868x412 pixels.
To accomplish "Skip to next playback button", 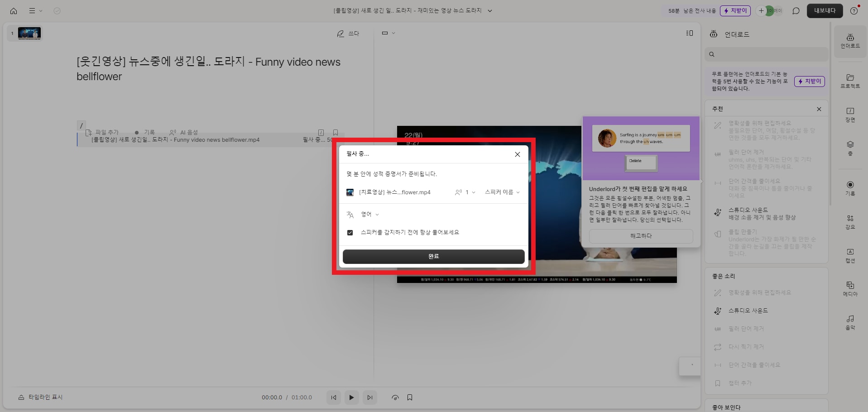I will 370,398.
